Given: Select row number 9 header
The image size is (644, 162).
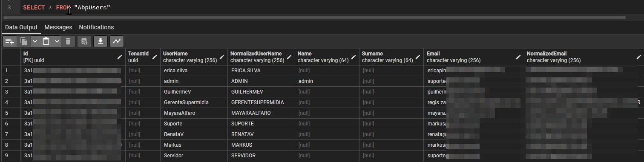Looking at the screenshot, I should click(x=11, y=156).
